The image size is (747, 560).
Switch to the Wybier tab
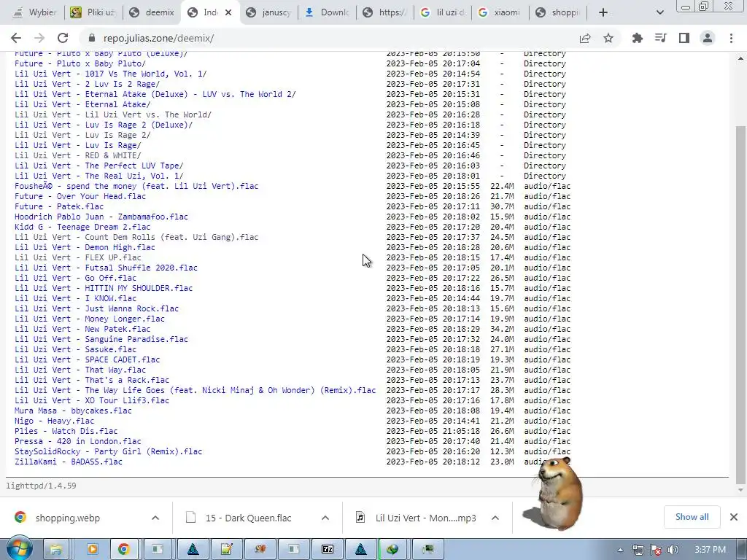pyautogui.click(x=35, y=12)
